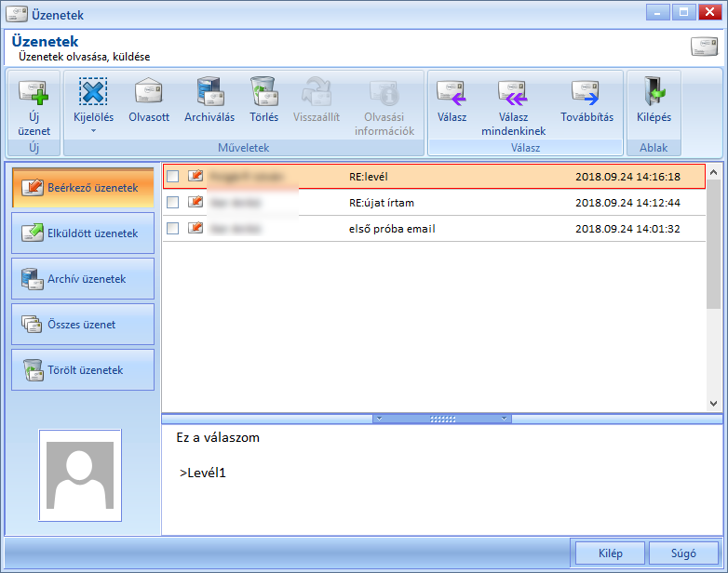Image resolution: width=728 pixels, height=573 pixels.
Task: Create a new message with Új üzenet
Action: tap(34, 108)
